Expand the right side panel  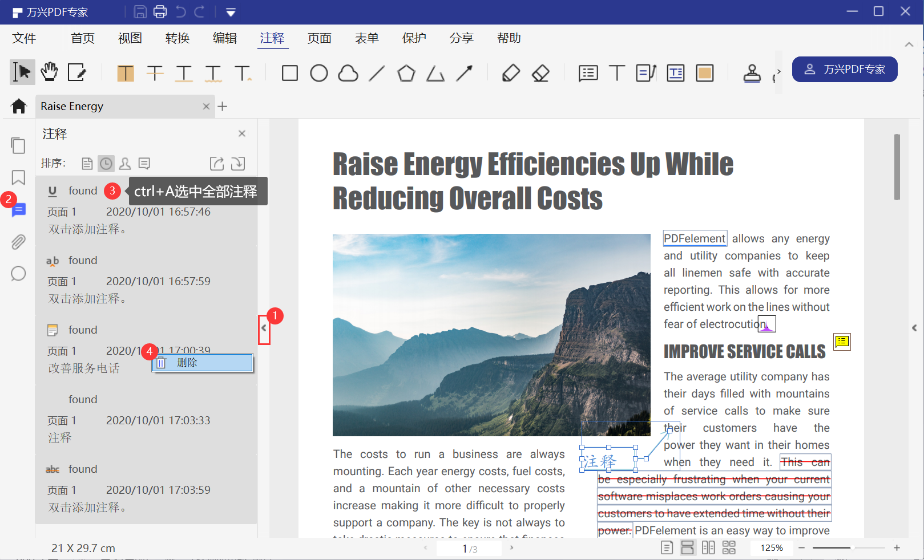(914, 328)
